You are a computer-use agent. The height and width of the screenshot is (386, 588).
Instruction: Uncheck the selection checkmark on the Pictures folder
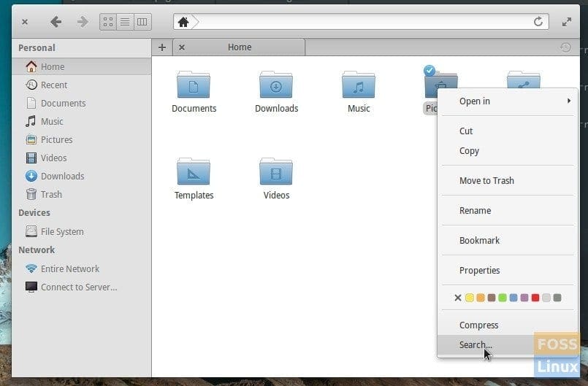(x=429, y=71)
